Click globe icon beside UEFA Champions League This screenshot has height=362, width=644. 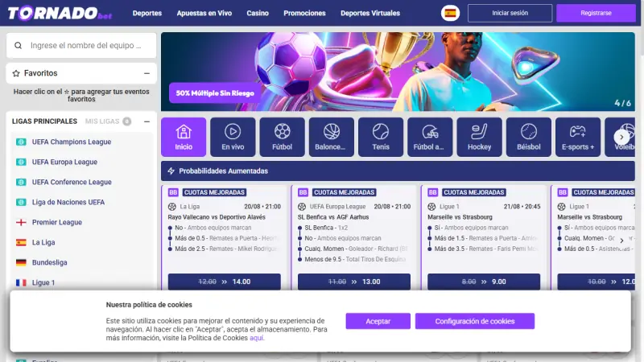click(21, 142)
